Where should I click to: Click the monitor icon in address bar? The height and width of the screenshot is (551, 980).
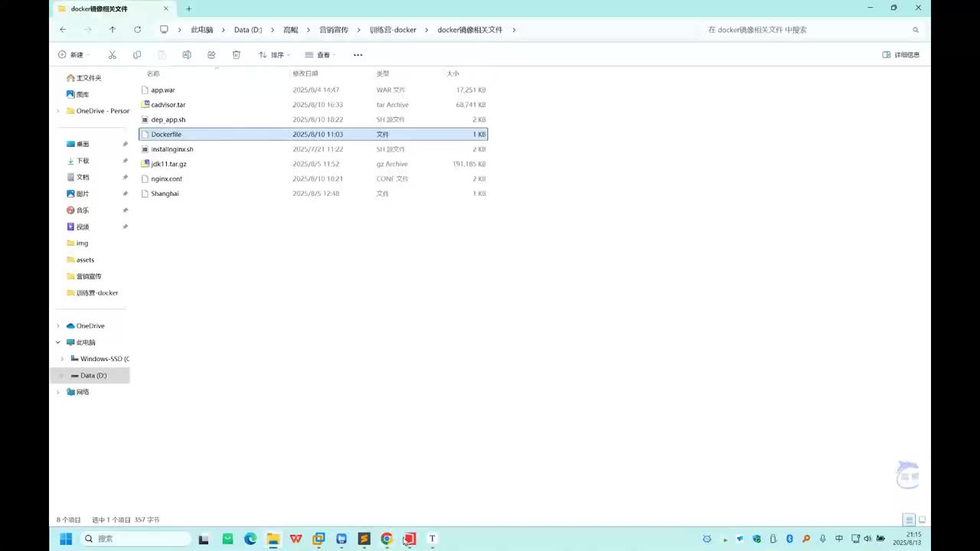164,29
